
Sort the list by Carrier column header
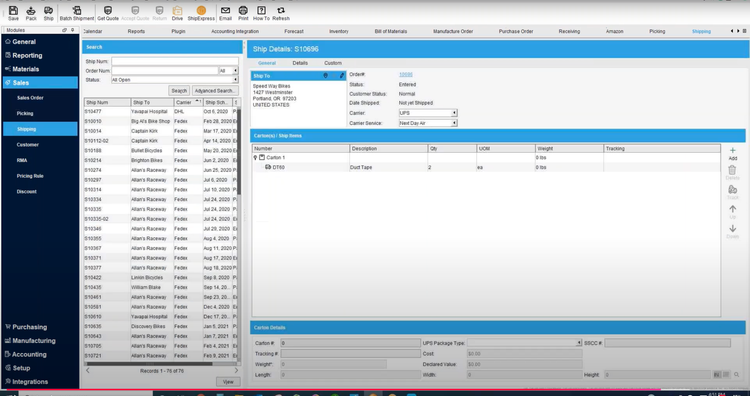click(188, 102)
